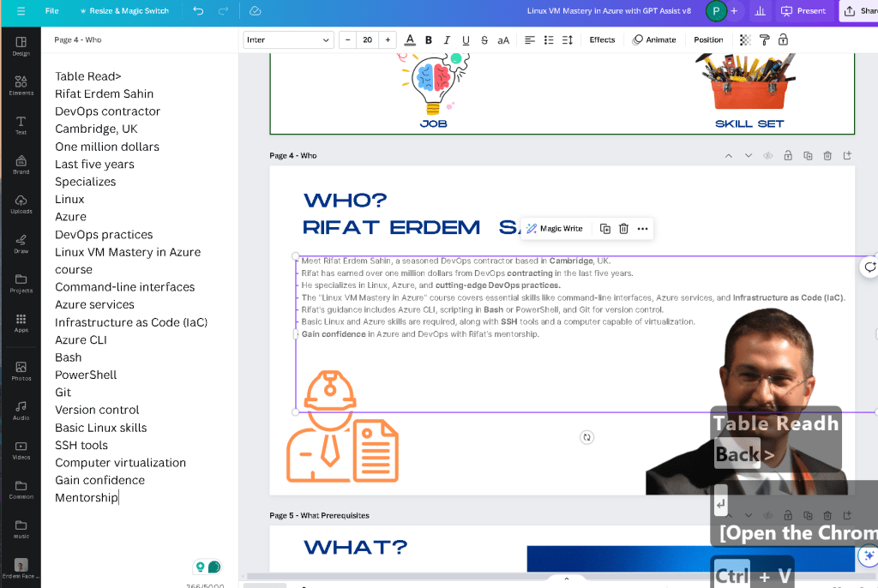878x588 pixels.
Task: Open the Common folder
Action: [x=21, y=489]
